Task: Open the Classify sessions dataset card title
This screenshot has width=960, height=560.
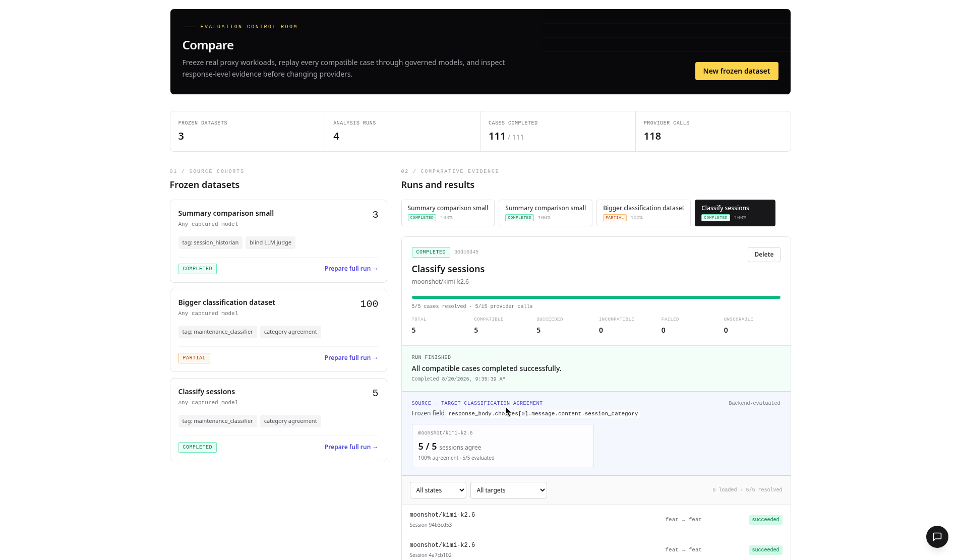Action: (206, 392)
